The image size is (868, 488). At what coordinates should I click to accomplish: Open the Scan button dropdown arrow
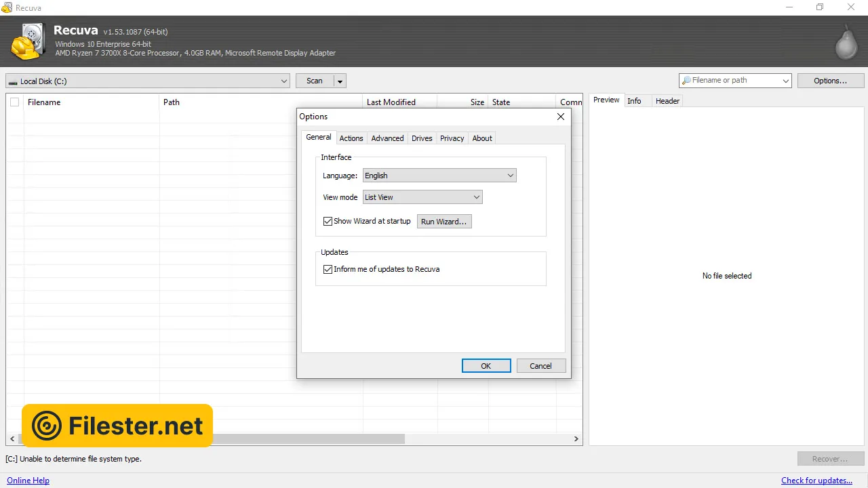pos(340,81)
